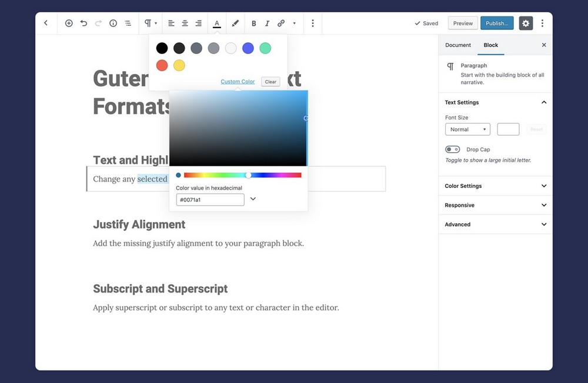Click the current color preview dot
Image resolution: width=588 pixels, height=383 pixels.
coord(179,175)
